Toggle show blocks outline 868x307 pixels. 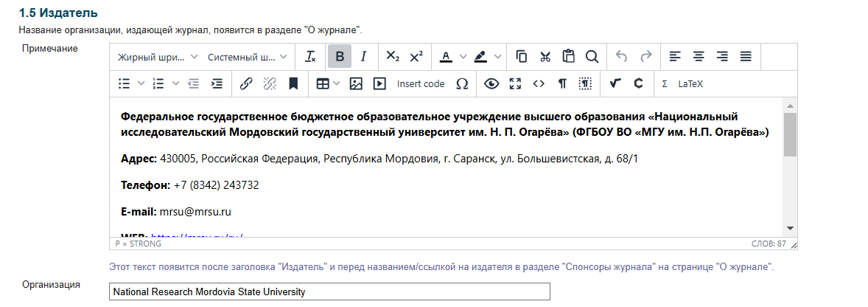586,83
